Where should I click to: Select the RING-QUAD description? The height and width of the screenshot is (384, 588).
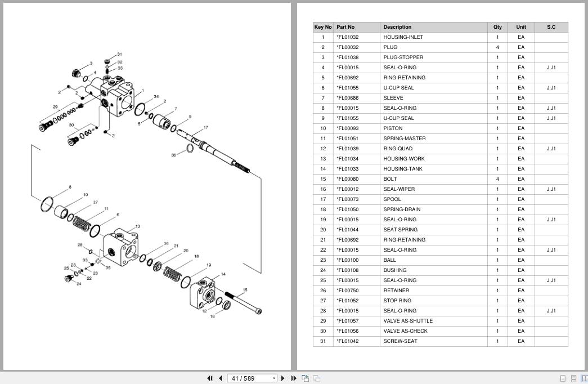tap(397, 149)
